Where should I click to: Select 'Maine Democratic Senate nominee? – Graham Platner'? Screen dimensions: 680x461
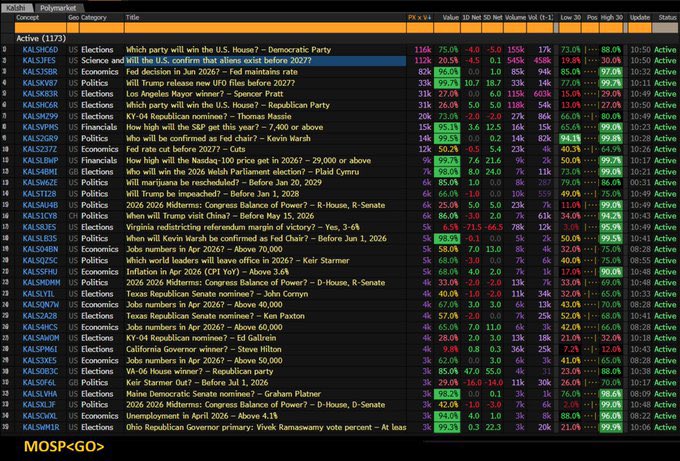[223, 394]
